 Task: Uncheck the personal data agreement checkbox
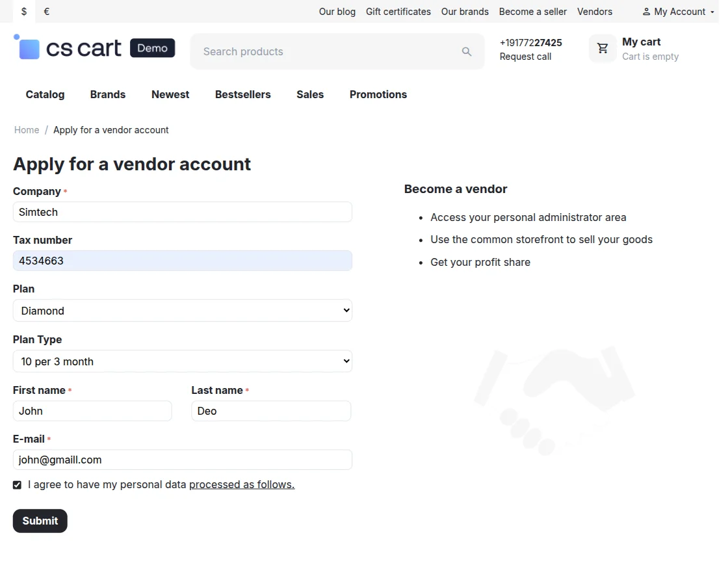click(17, 484)
